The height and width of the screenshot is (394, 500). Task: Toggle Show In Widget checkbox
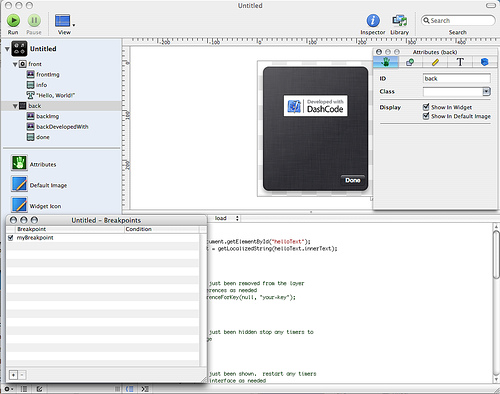(426, 107)
